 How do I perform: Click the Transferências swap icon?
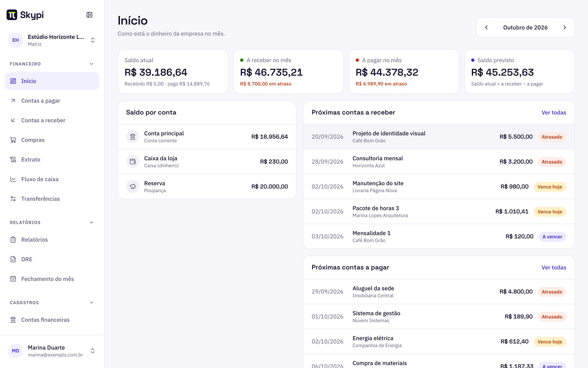pos(13,199)
